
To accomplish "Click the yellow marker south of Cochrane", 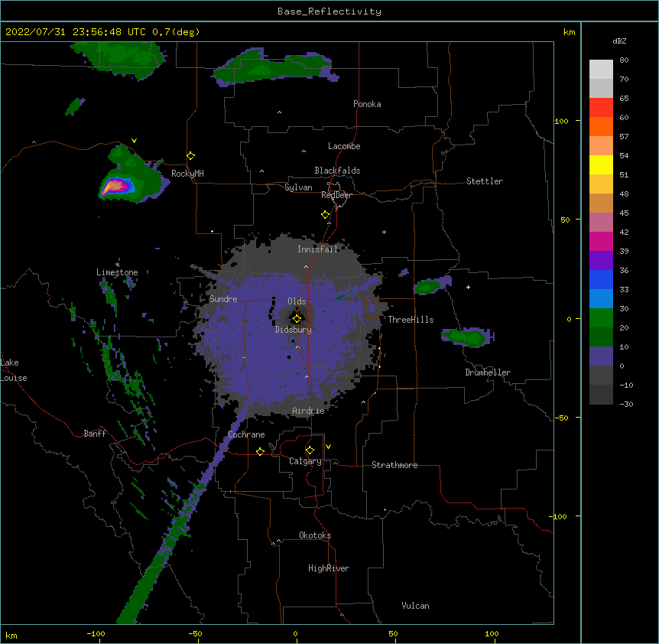I will click(x=260, y=451).
